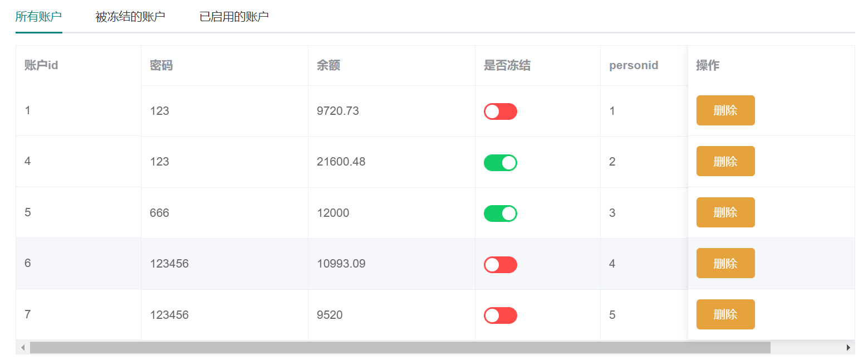Image resolution: width=868 pixels, height=364 pixels.
Task: Delete the account with balance 21600.48
Action: point(725,161)
